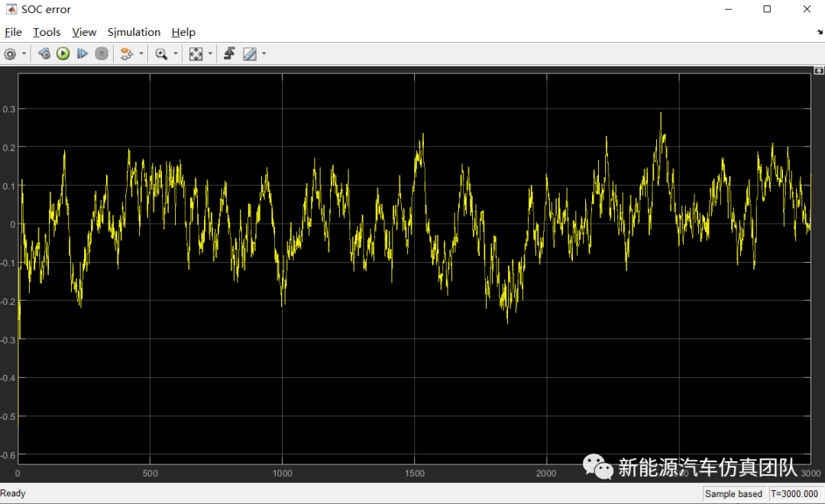825x504 pixels.
Task: Open the Scale Axes dropdown arrow
Action: pos(210,53)
